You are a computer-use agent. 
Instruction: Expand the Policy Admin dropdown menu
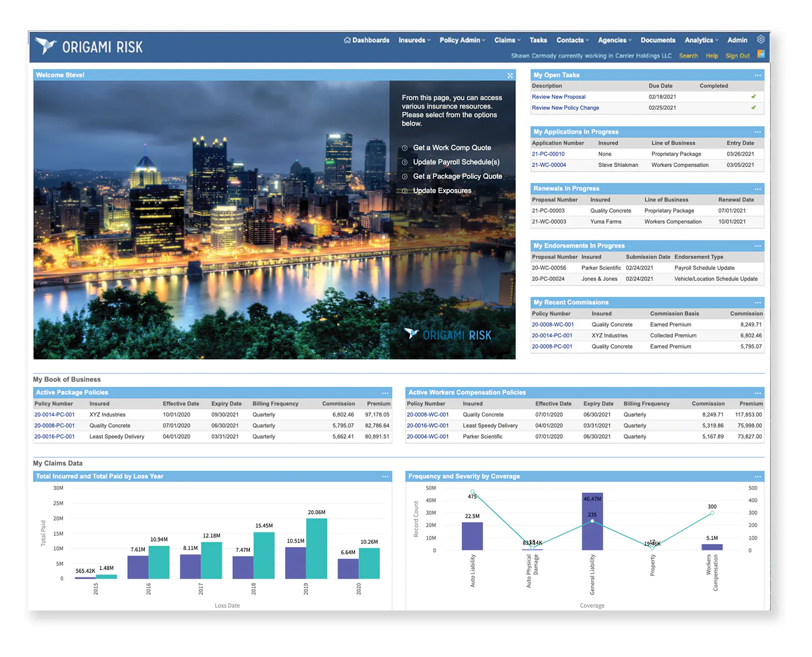(462, 40)
